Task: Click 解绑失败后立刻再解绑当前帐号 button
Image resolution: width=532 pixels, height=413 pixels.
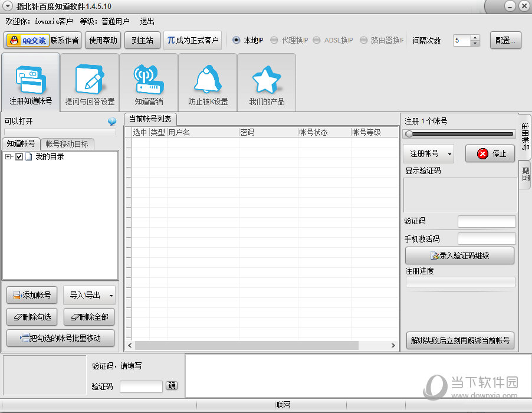Action: [x=460, y=340]
